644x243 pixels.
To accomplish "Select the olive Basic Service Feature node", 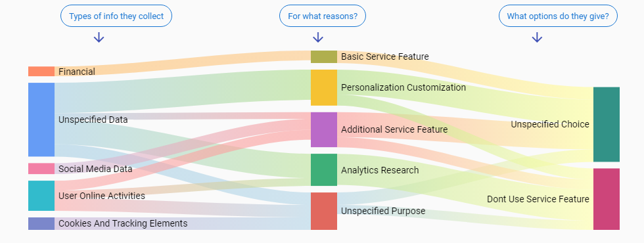I will tap(323, 56).
